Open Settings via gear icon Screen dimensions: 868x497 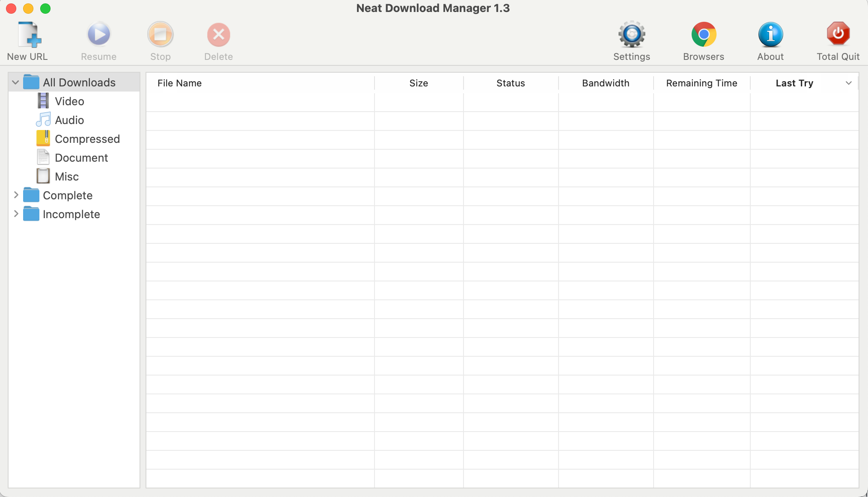point(632,35)
